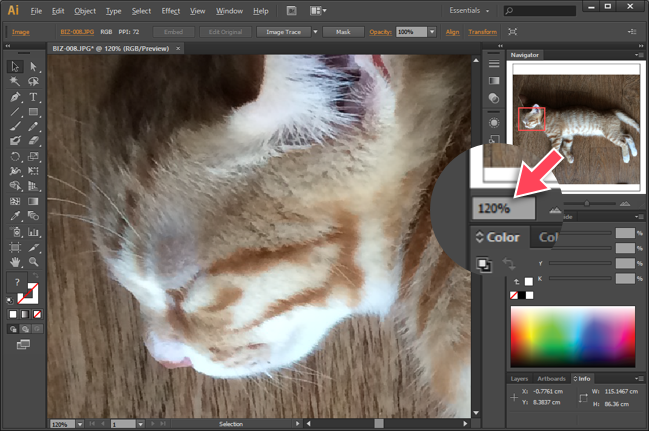Screen dimensions: 649x431
Task: Select the Pencil tool
Action: click(x=34, y=126)
